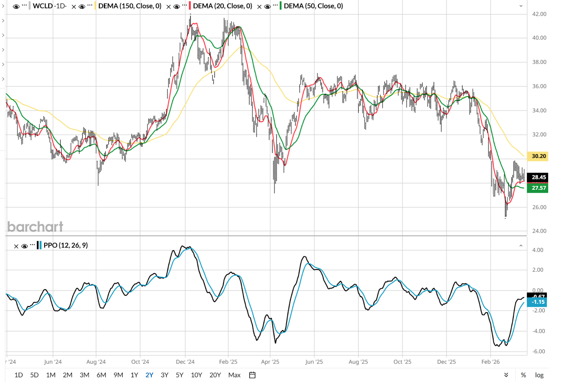
Task: Click the Dec '24 date axis label
Action: [185, 362]
